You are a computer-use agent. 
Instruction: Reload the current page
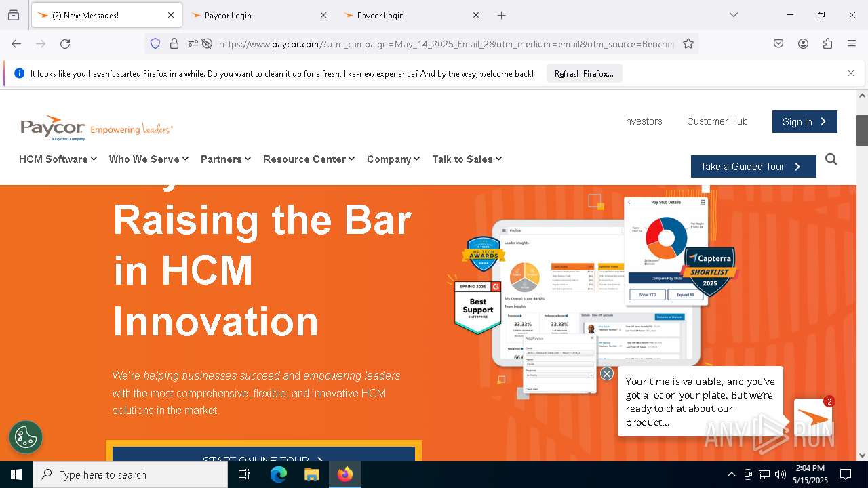[x=65, y=44]
